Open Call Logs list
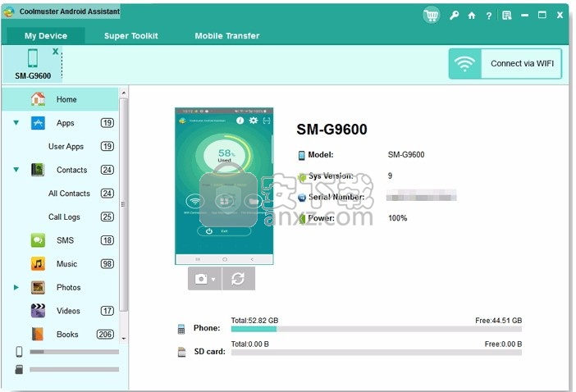Viewport: 576px width, 392px height. (x=64, y=217)
